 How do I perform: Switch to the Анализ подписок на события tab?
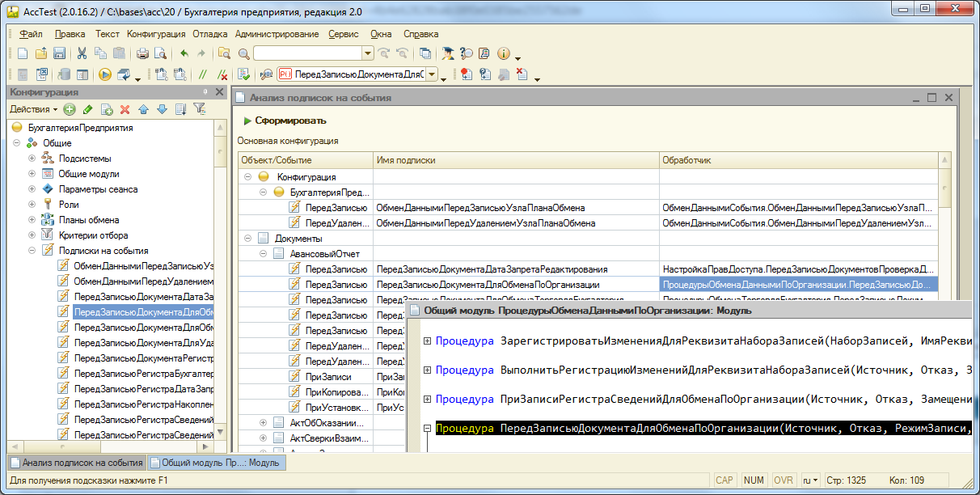(76, 463)
